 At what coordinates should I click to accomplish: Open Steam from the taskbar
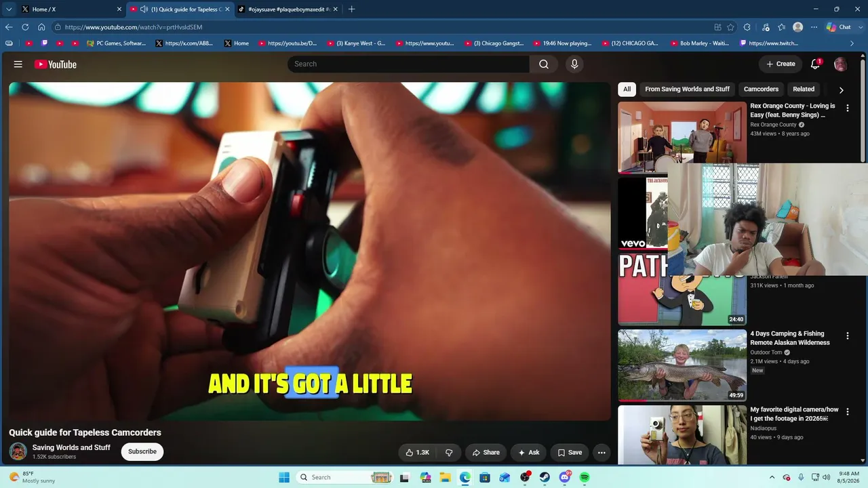545,477
